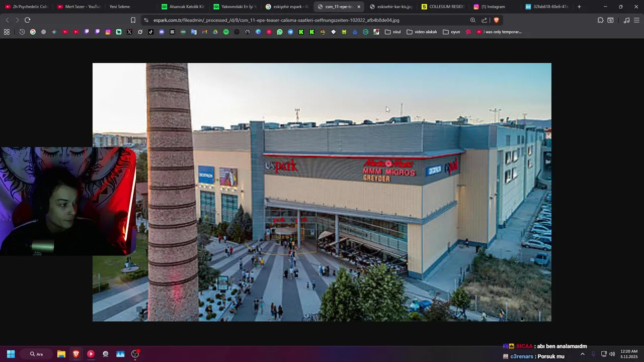Image resolution: width=644 pixels, height=362 pixels.
Task: Open File Explorer from the taskbar
Action: [61, 354]
